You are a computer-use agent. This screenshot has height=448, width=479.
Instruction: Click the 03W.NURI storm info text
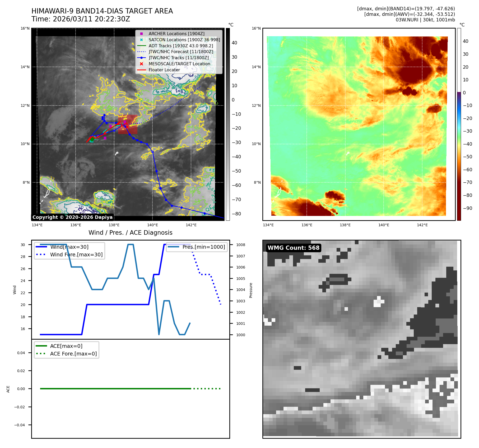coord(425,20)
